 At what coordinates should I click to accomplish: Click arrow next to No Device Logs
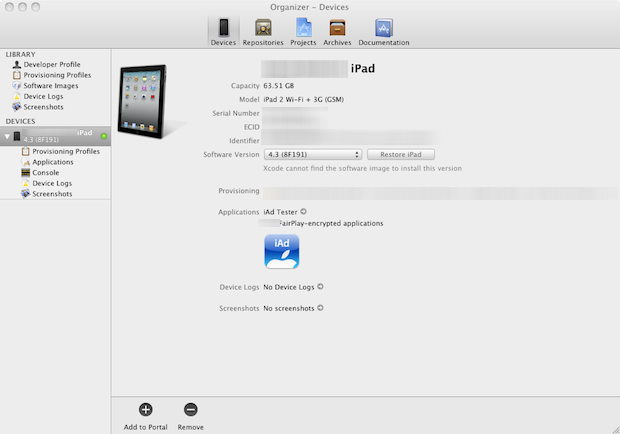[x=320, y=287]
